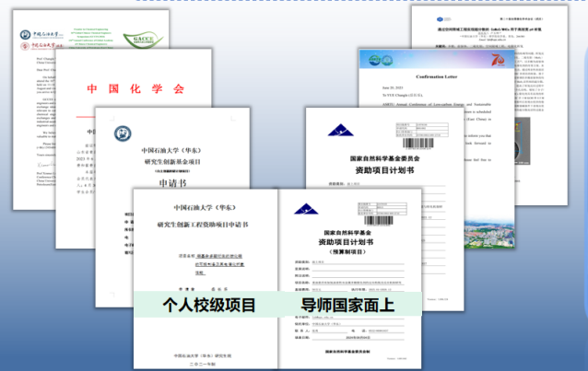Click the （预算制项目） subtitle text

[x=347, y=252]
